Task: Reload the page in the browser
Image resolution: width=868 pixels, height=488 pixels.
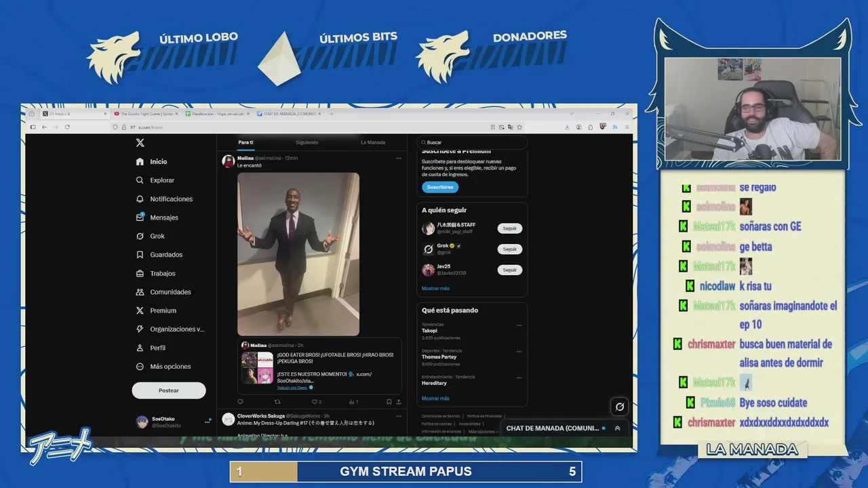Action: [x=67, y=127]
